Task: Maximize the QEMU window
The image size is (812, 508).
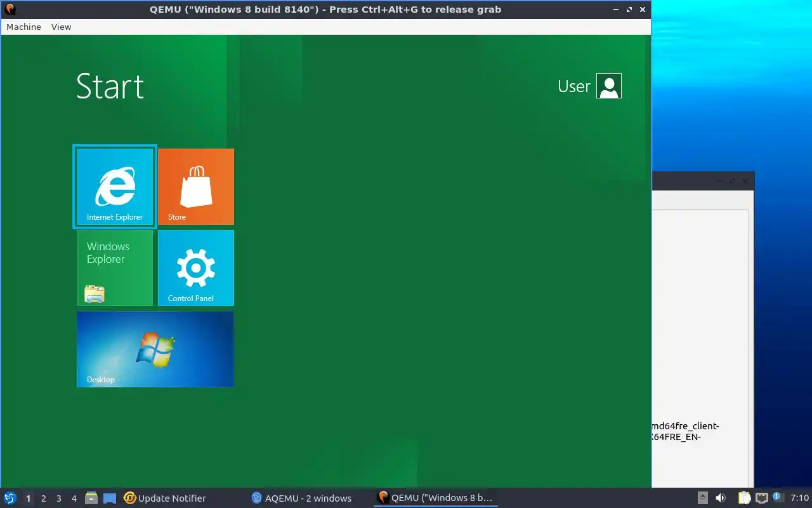Action: 629,10
